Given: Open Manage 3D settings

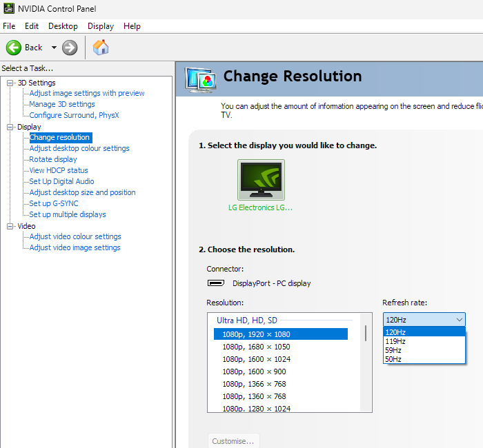Looking at the screenshot, I should point(62,104).
